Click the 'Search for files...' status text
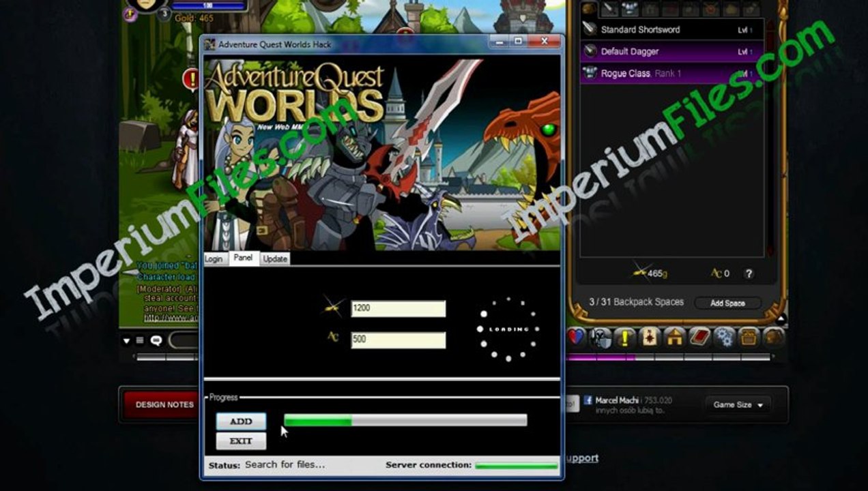This screenshot has width=868, height=491. [285, 464]
